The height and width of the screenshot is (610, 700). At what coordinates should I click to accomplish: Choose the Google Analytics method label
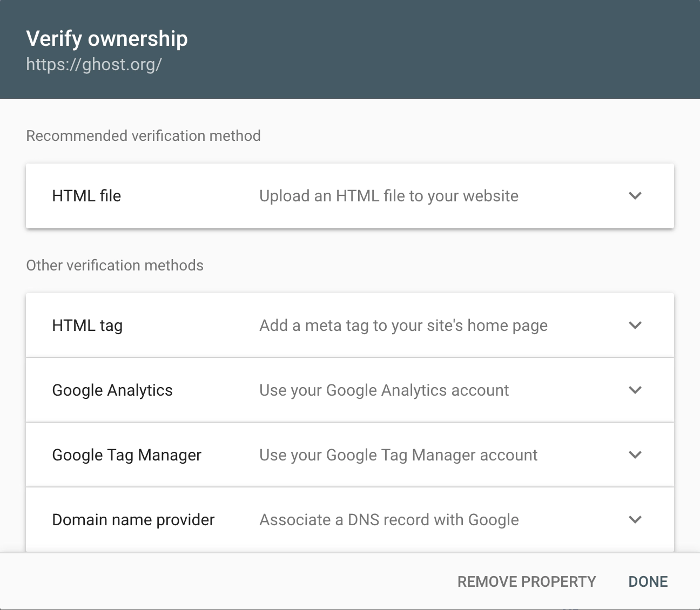tap(112, 390)
